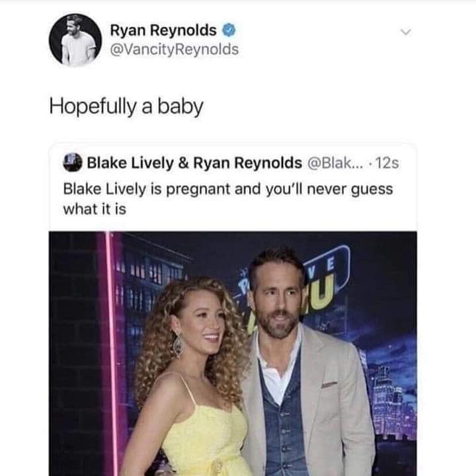This screenshot has height=476, width=476.
Task: Click the @VancityReynolds handle
Action: tap(174, 50)
